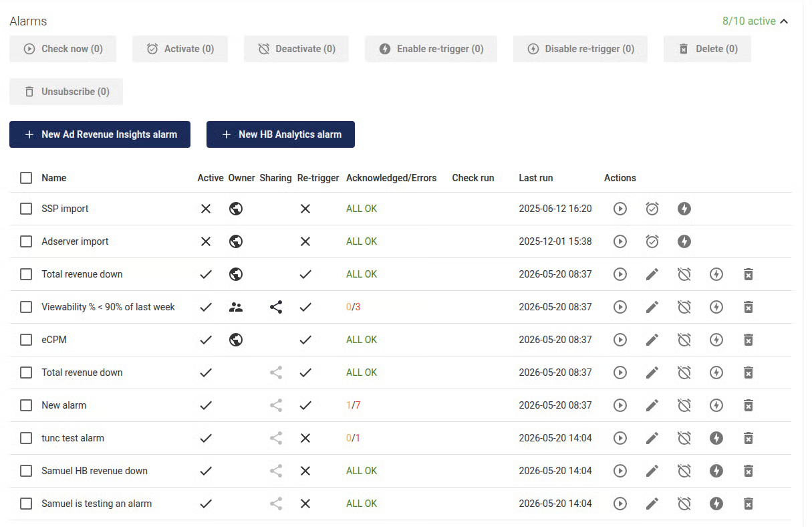Viewport: 812px width, 527px height.
Task: Select all alarms with header checkbox
Action: pos(26,178)
